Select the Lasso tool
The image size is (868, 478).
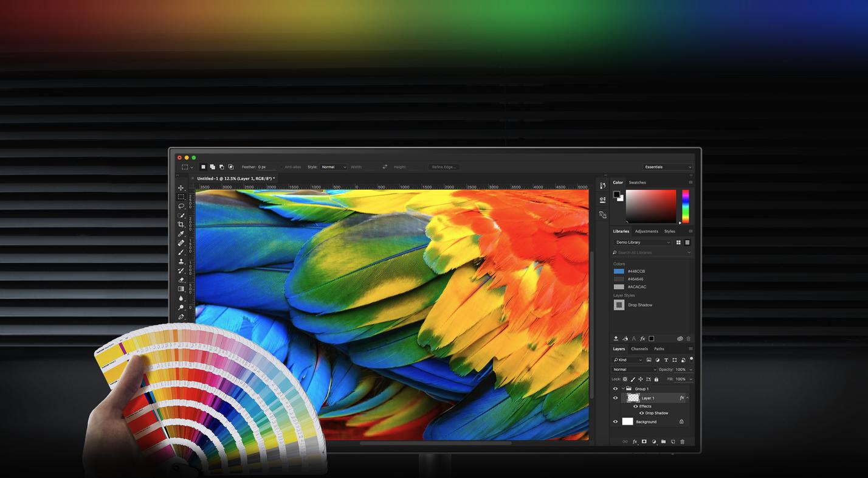point(181,206)
